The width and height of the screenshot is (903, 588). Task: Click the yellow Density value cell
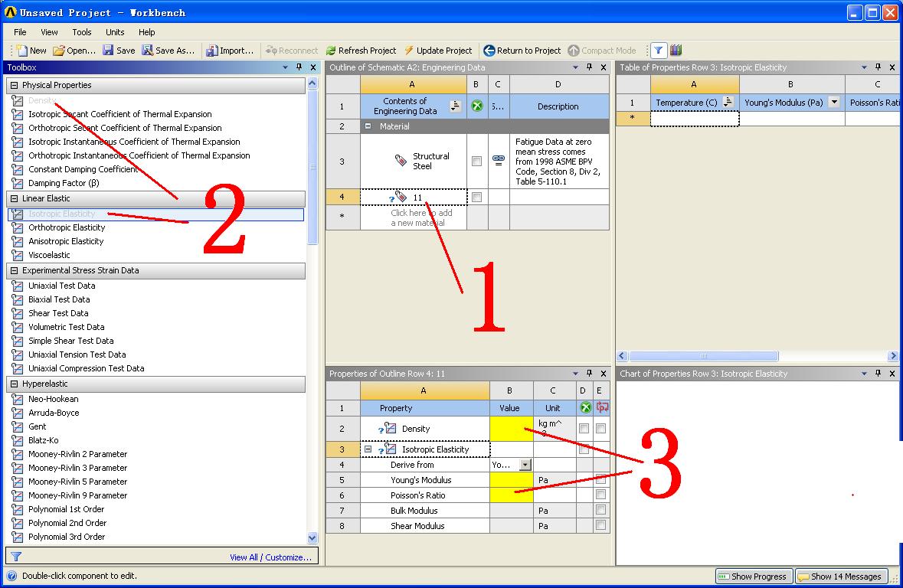(x=511, y=429)
